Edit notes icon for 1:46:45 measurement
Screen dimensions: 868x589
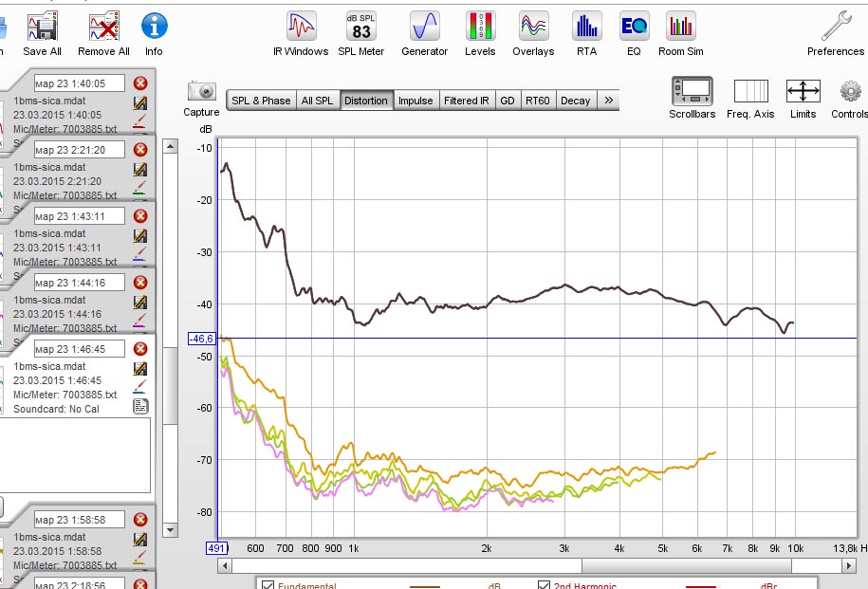pyautogui.click(x=140, y=369)
